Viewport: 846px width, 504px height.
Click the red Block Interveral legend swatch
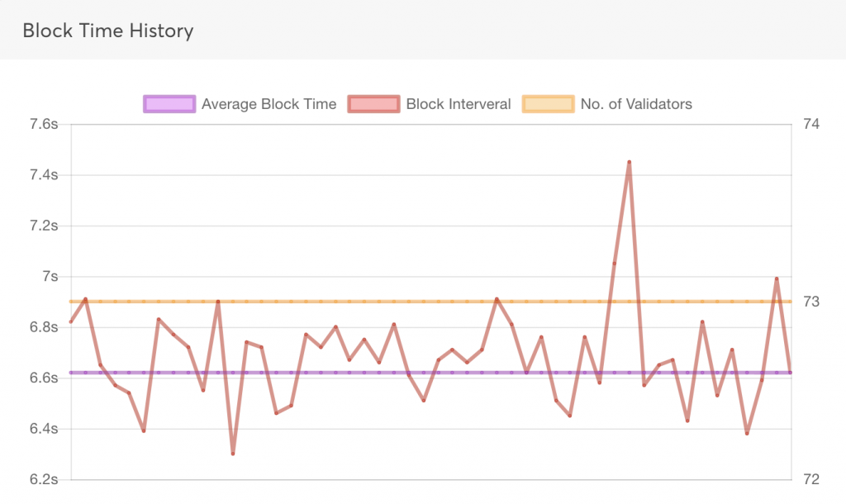coord(373,104)
